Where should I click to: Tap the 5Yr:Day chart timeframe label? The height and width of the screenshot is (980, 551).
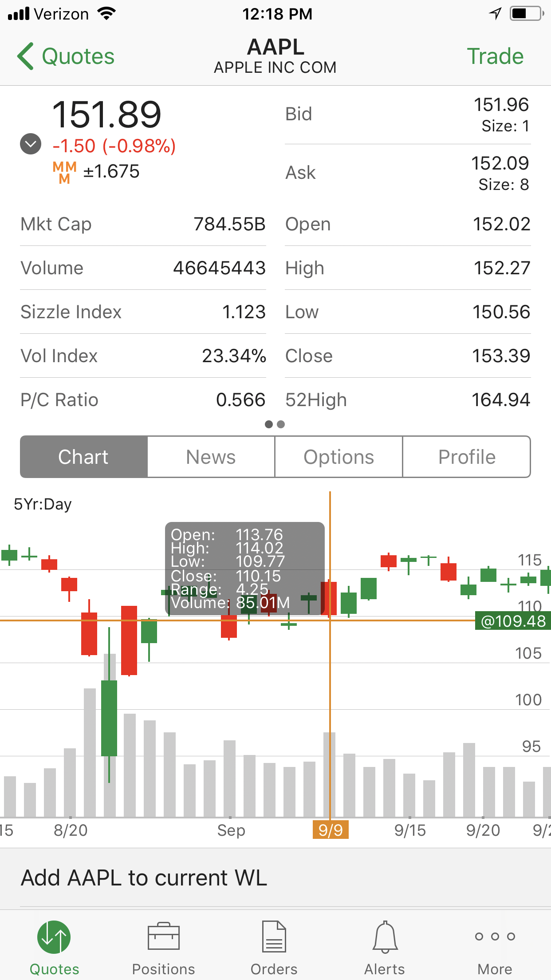[43, 504]
